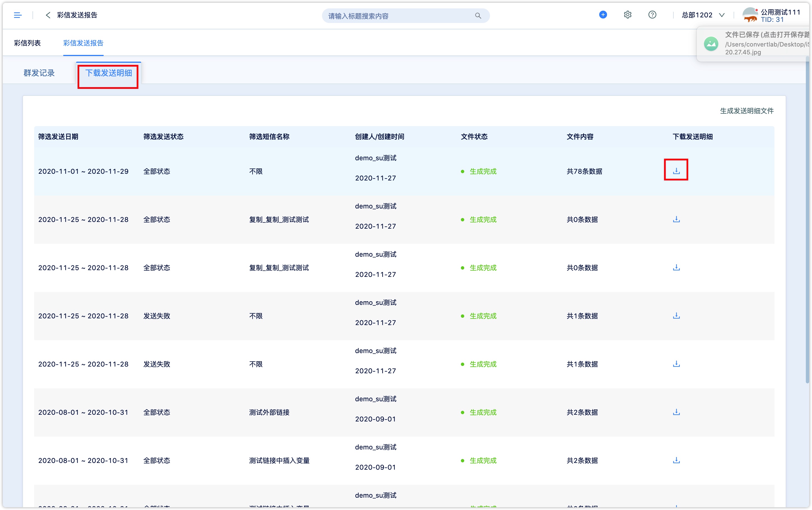Download file for first 复制_复制_测试测试 row
The image size is (812, 510).
pos(676,220)
